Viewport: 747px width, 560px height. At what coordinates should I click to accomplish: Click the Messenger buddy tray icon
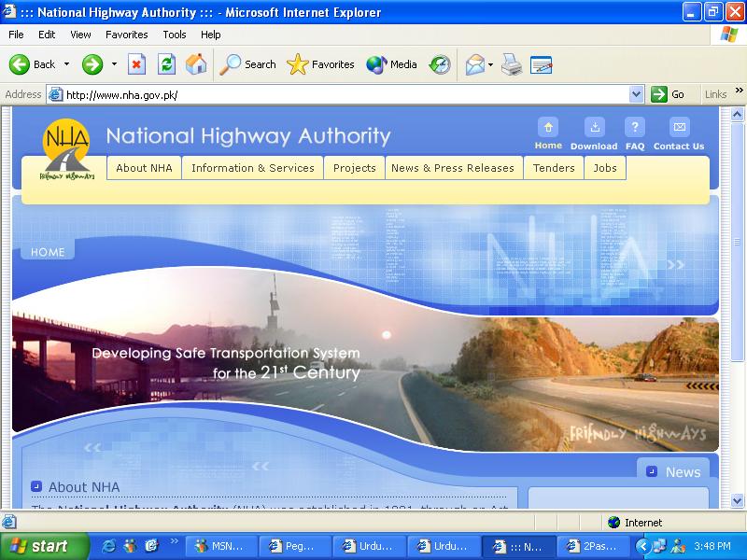(678, 546)
